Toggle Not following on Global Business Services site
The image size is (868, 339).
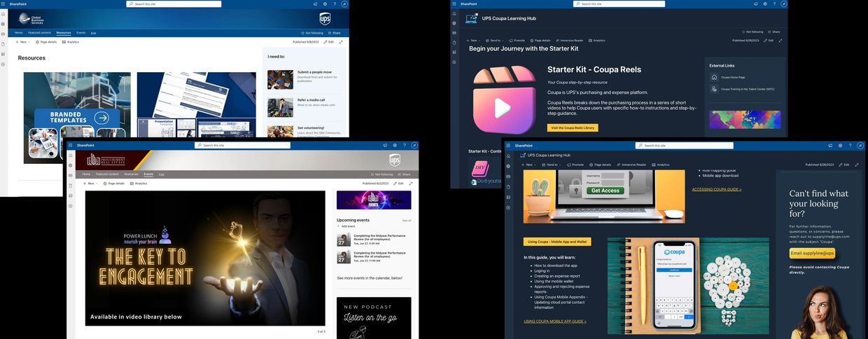click(312, 33)
